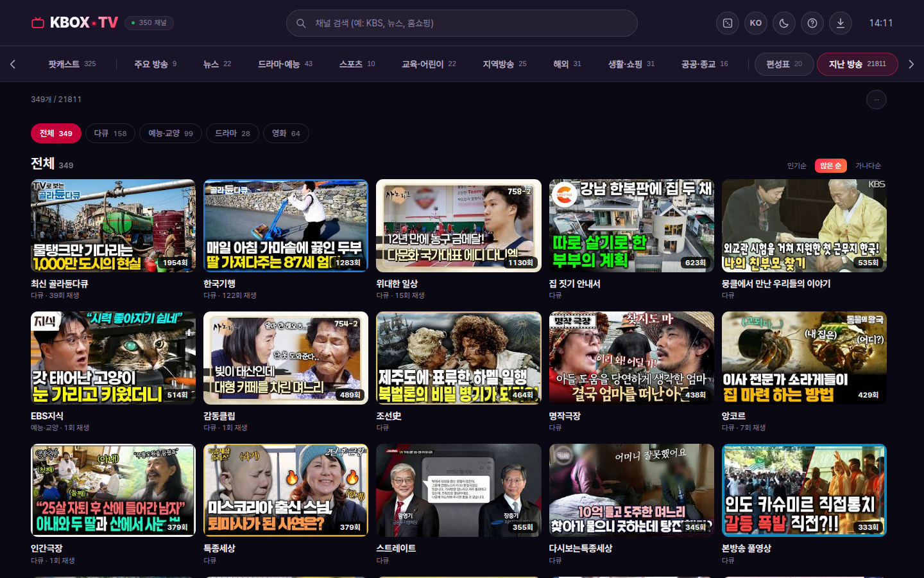This screenshot has height=578, width=924.
Task: Click the 예능·교양 · 1회 재생 subtitle
Action: pos(60,428)
